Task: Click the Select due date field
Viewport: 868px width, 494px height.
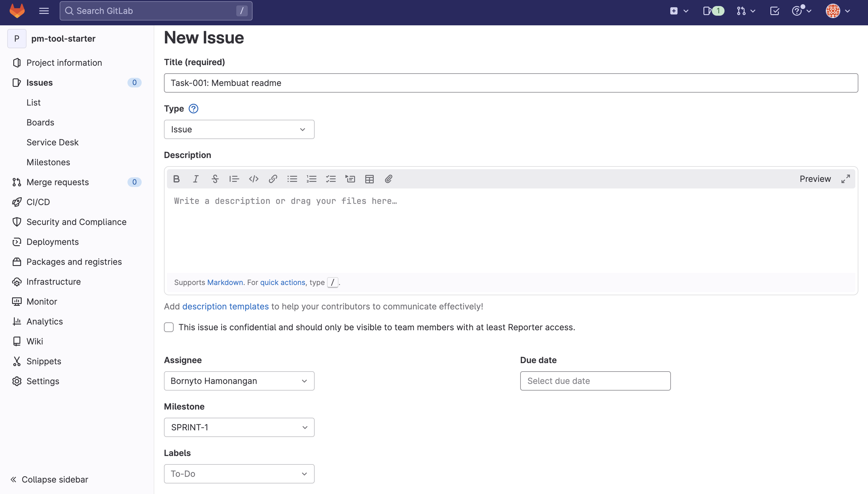Action: pyautogui.click(x=596, y=381)
